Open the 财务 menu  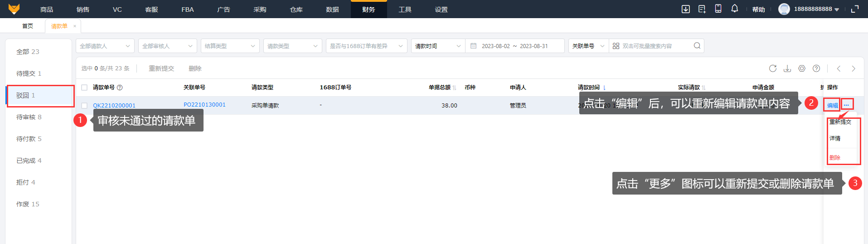point(369,9)
